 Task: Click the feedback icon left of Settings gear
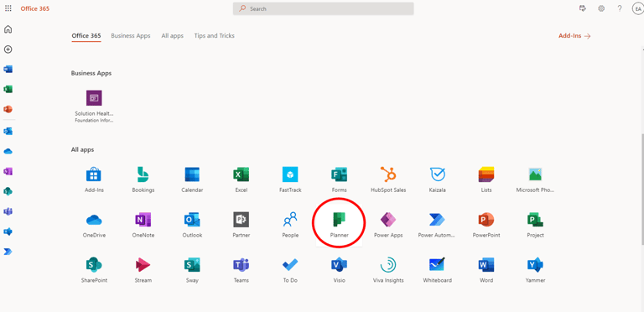(583, 8)
